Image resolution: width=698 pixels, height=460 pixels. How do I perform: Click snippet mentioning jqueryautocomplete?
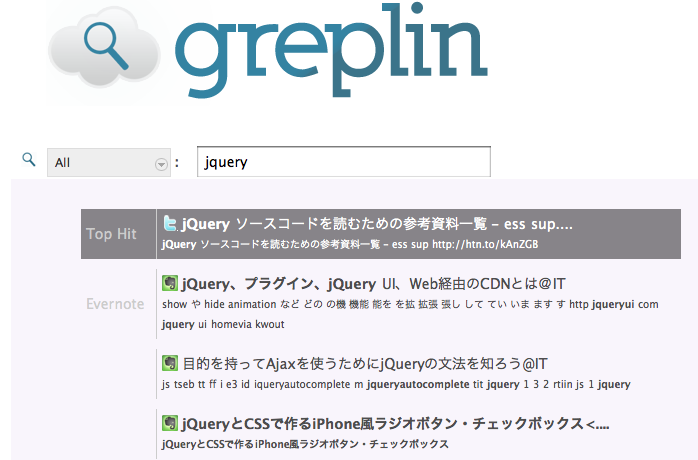(396, 384)
